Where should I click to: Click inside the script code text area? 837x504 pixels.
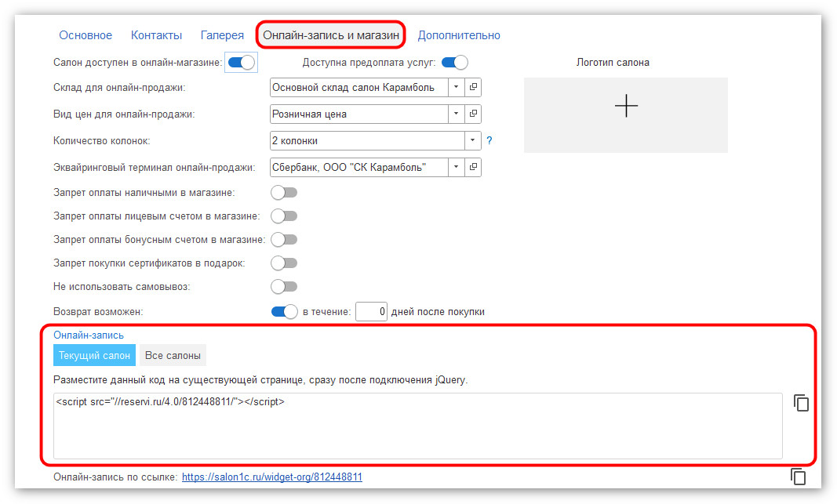click(418, 426)
